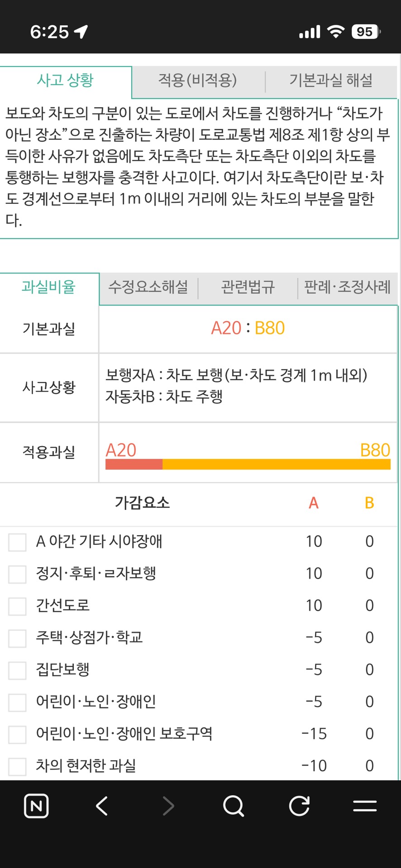The width and height of the screenshot is (401, 868).
Task: Switch to the 수정요소해설 tab
Action: tap(148, 287)
